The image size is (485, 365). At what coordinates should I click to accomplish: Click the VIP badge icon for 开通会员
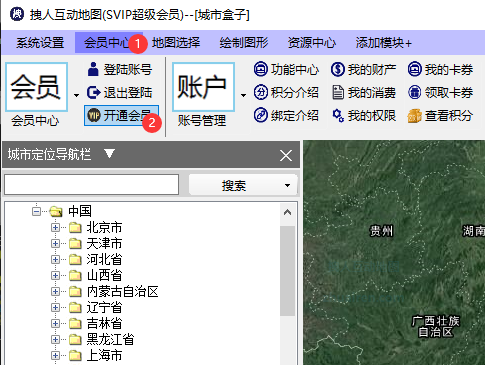(x=94, y=115)
